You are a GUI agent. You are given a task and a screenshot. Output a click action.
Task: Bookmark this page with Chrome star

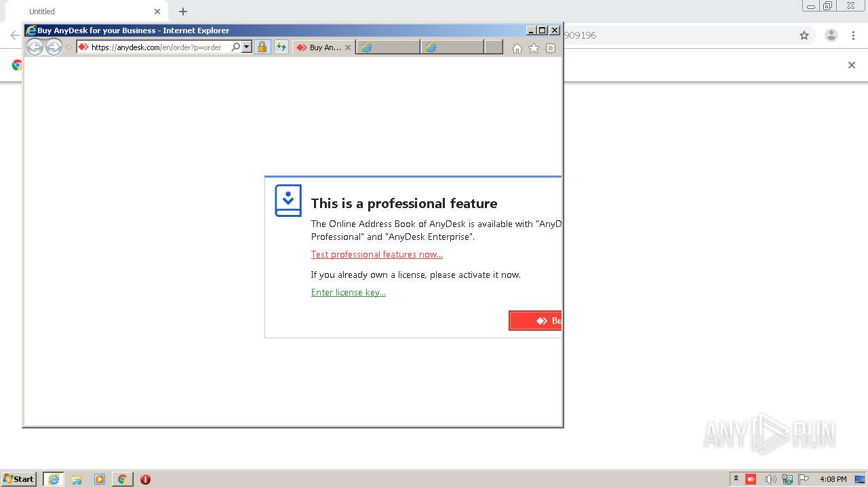coord(804,35)
